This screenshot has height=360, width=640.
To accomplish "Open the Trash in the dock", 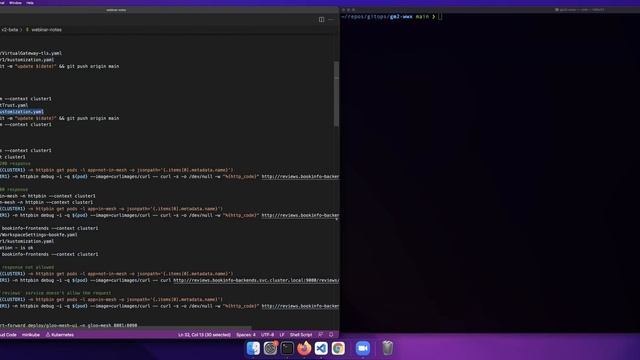I will click(387, 348).
